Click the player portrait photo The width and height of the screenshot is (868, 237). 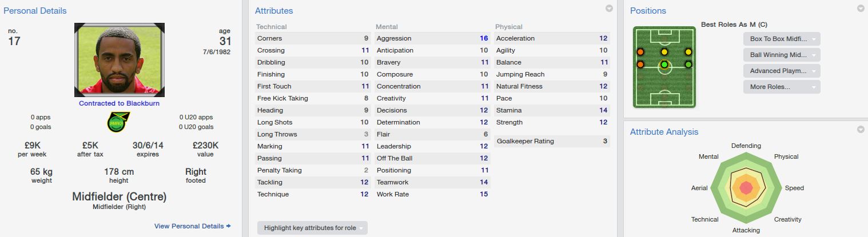point(120,60)
